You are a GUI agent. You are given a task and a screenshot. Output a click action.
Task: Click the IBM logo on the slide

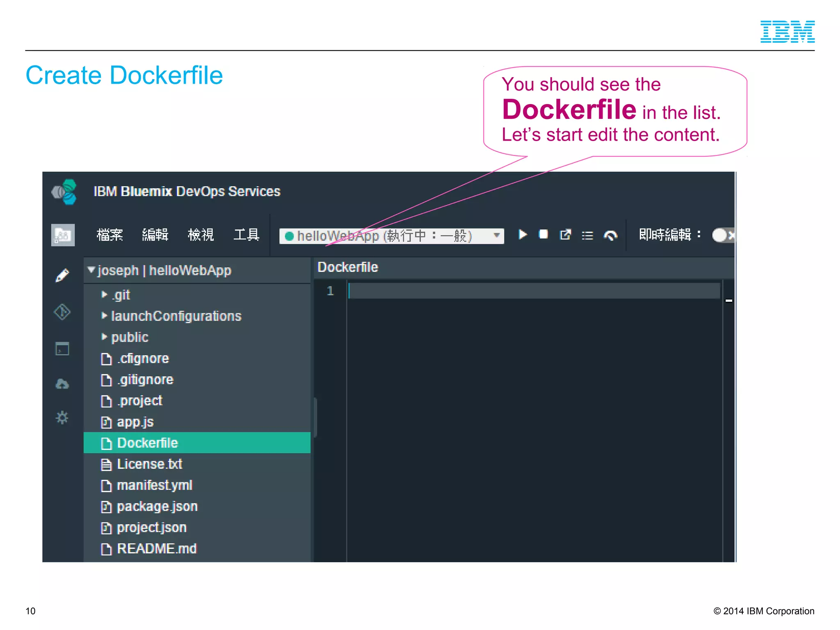787,32
